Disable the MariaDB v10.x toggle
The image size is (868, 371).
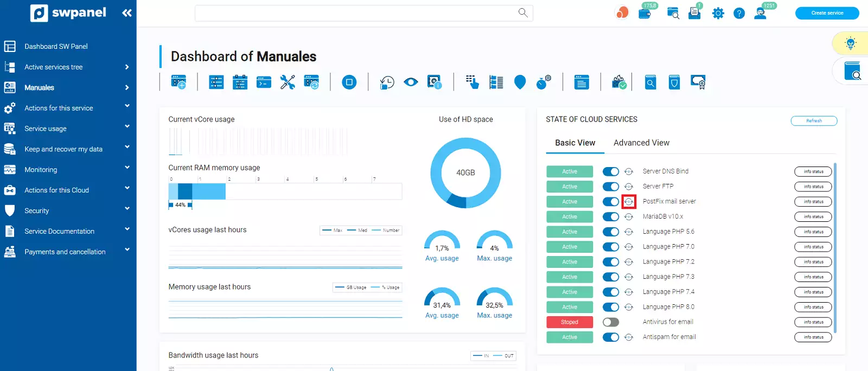pyautogui.click(x=611, y=217)
